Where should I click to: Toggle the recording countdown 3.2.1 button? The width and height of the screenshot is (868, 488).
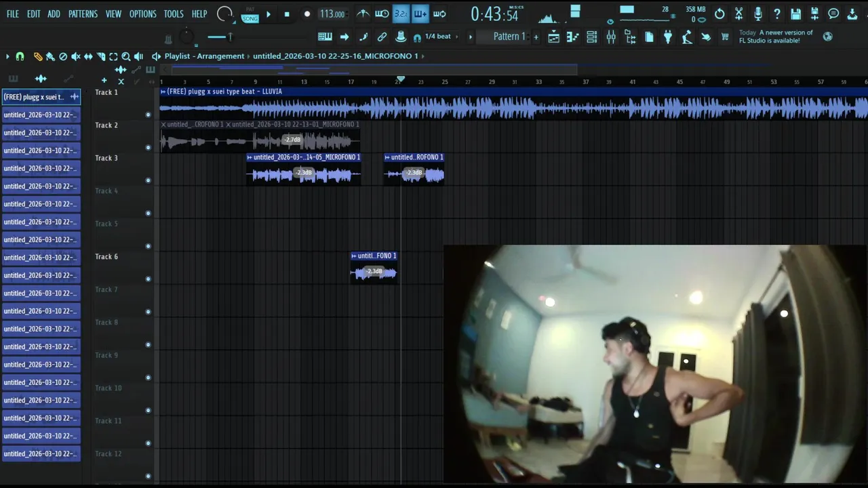[x=401, y=14]
